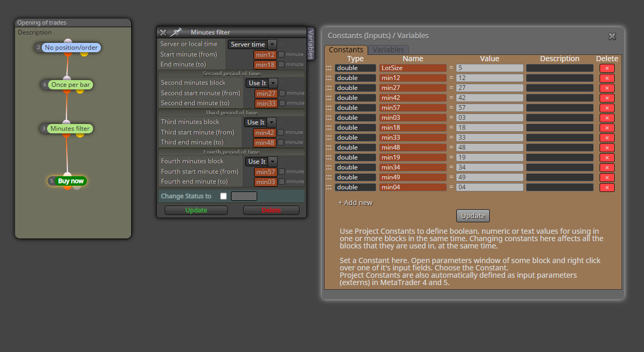The height and width of the screenshot is (352, 644).
Task: Delete the min27 constant row
Action: (x=607, y=88)
